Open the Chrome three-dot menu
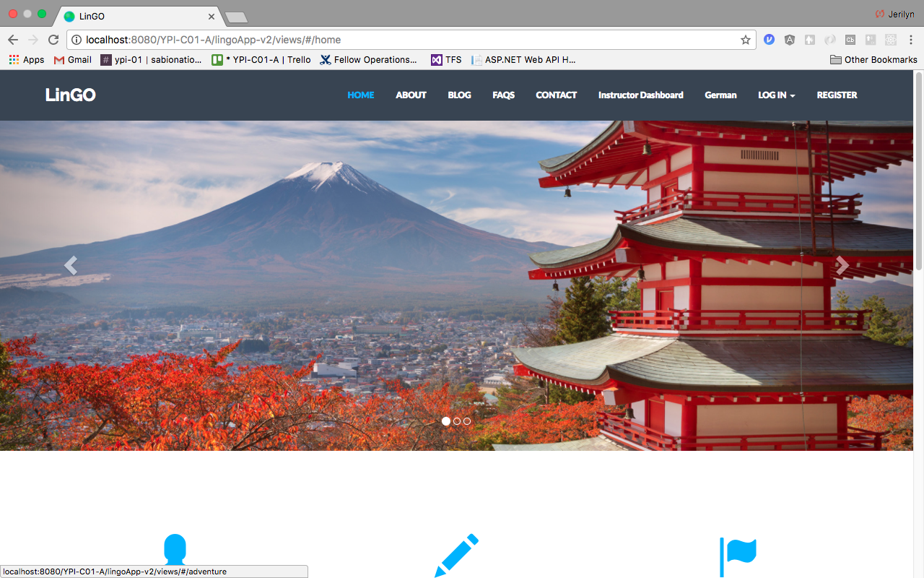 click(911, 40)
